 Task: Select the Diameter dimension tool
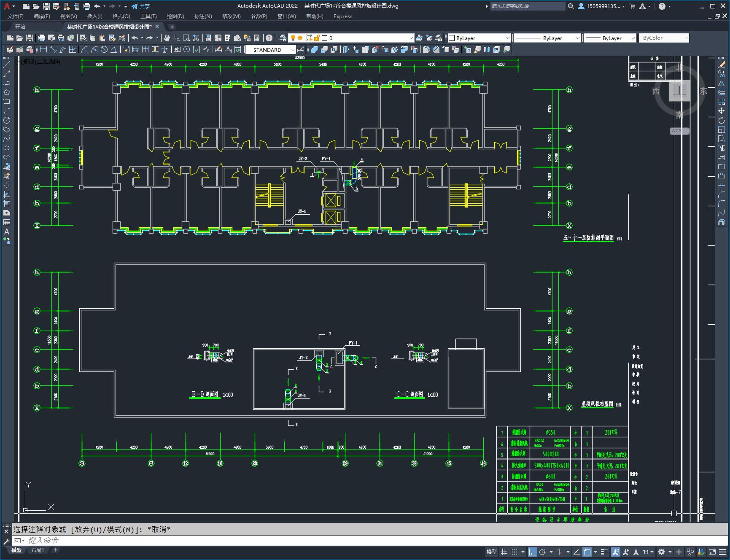104,50
